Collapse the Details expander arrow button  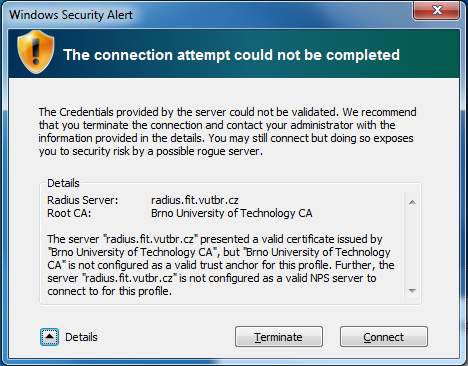tap(49, 337)
